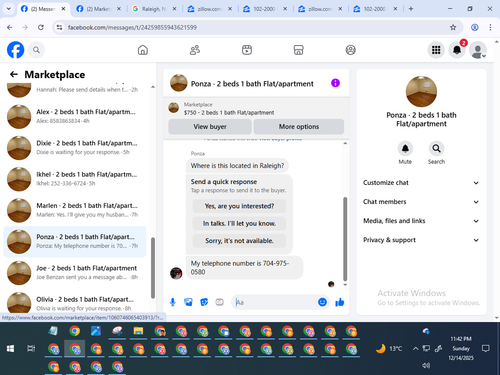
Task: Send a thumbs-up like
Action: point(340,302)
